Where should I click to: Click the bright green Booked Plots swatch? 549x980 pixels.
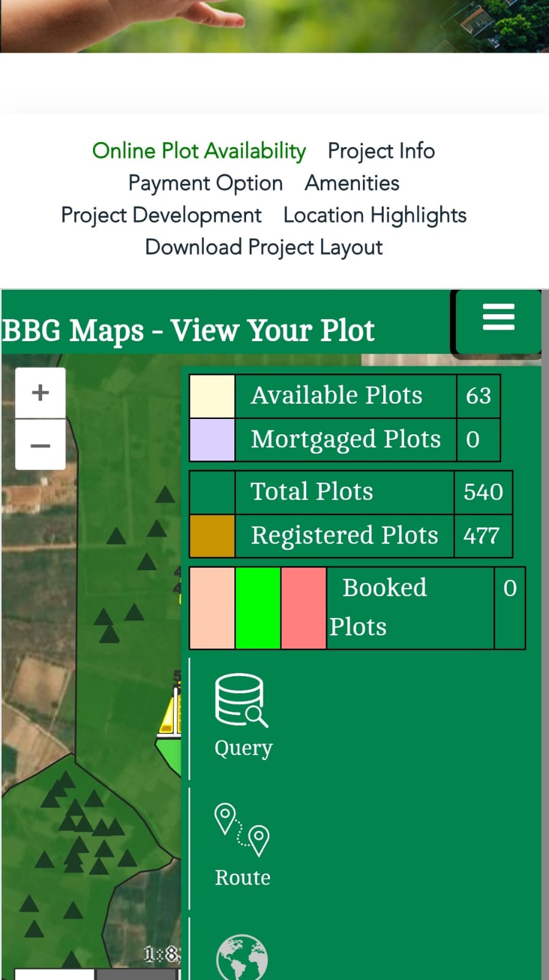(x=258, y=608)
